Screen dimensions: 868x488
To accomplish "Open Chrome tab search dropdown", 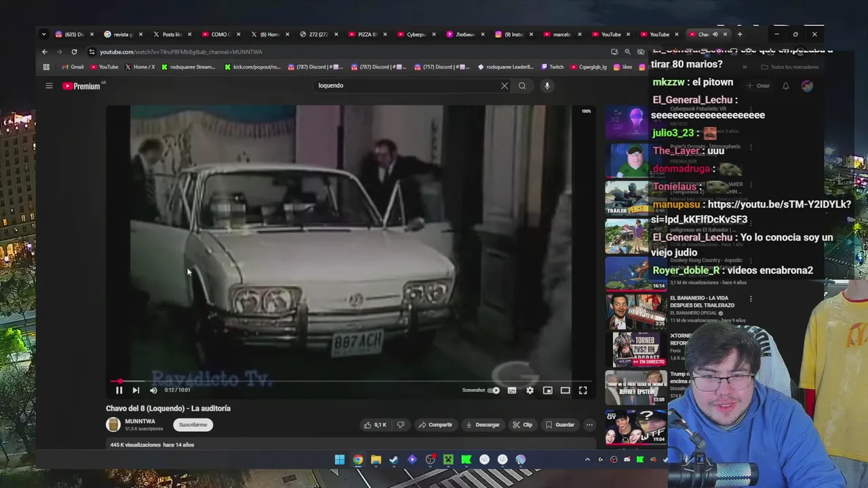I will tap(43, 34).
